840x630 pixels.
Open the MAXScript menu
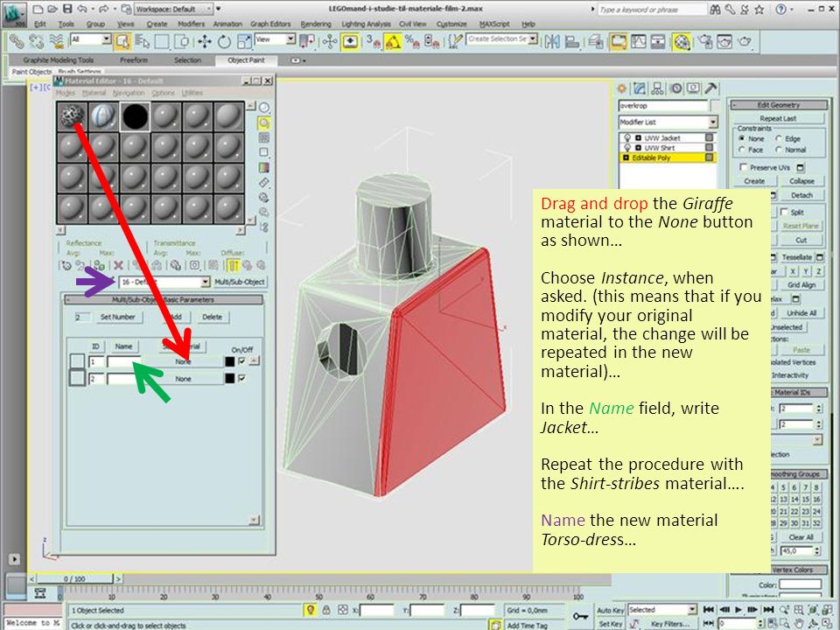coord(494,24)
